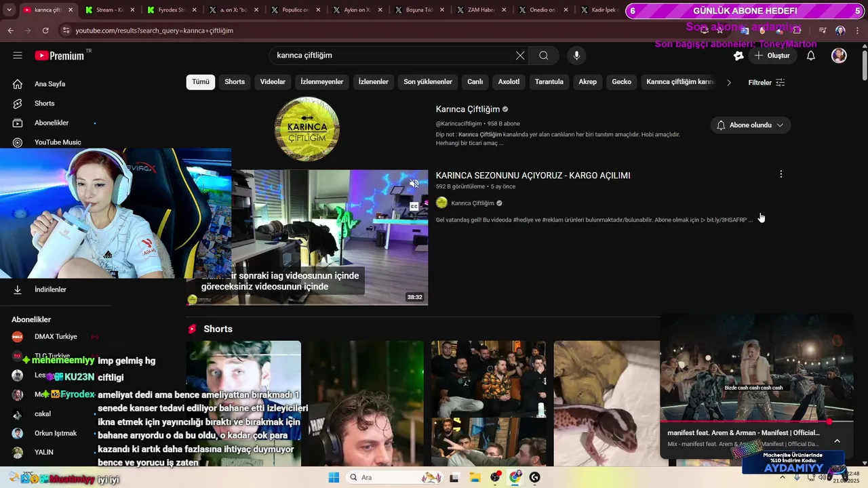The width and height of the screenshot is (868, 488).
Task: Open İndirilenler downloads in sidebar
Action: 50,289
